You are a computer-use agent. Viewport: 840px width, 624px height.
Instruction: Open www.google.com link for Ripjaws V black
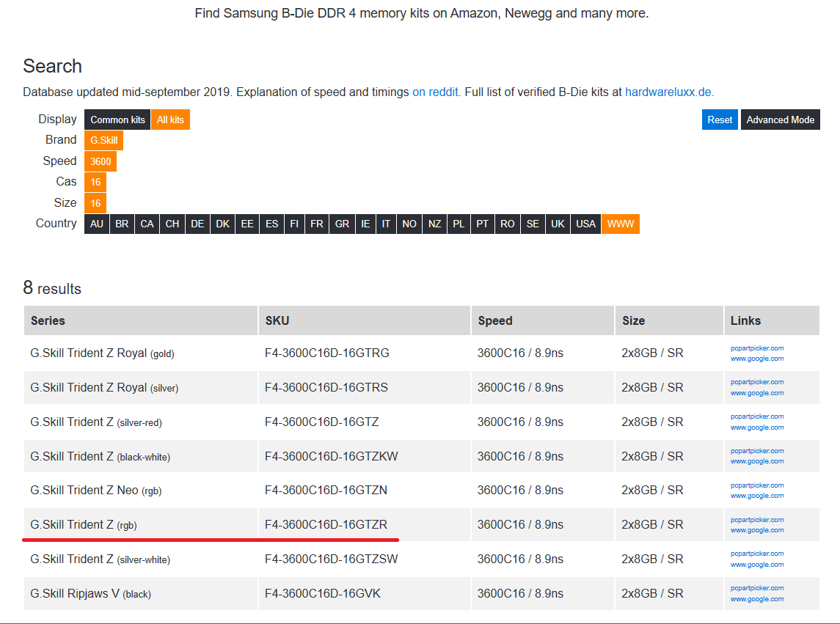757,599
